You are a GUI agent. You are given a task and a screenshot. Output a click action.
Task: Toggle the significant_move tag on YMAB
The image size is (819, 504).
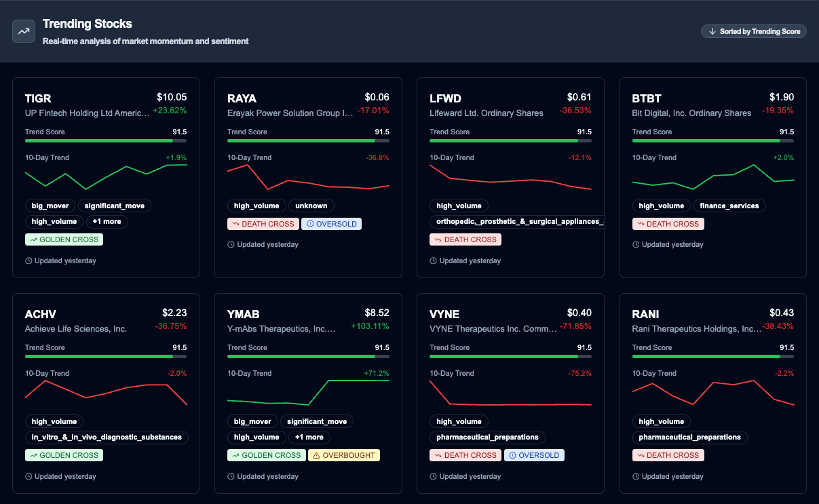317,421
